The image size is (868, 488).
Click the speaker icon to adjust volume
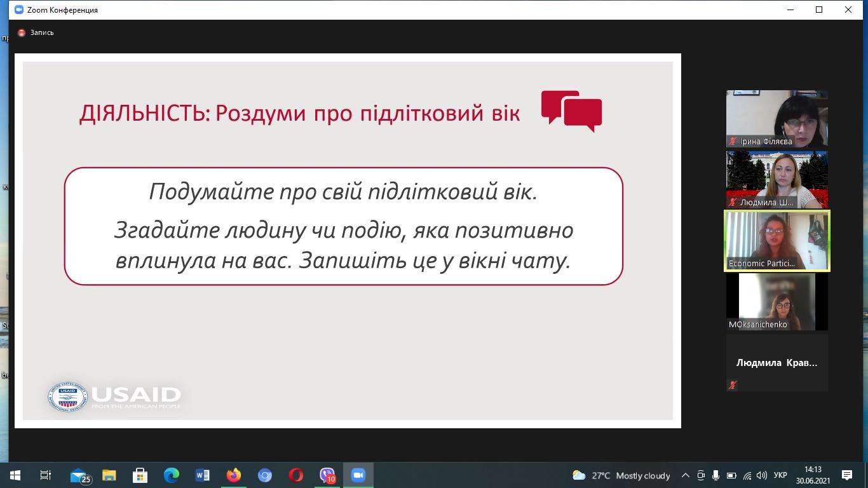(x=763, y=475)
